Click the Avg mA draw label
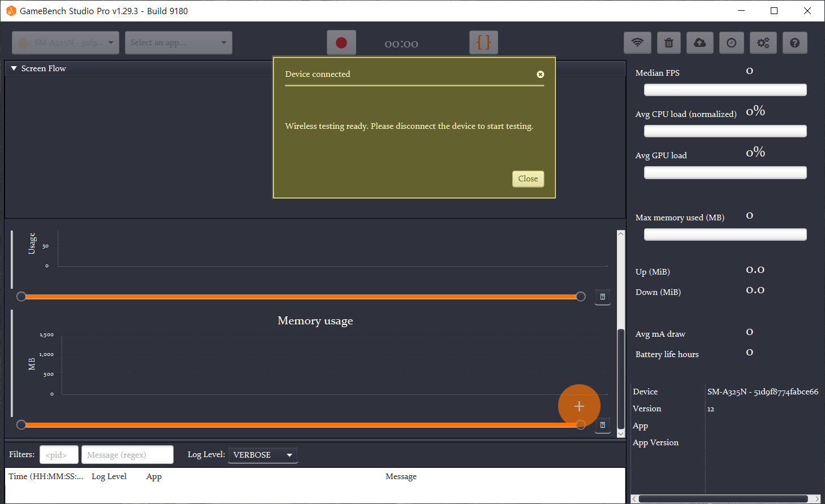This screenshot has height=504, width=825. point(660,334)
